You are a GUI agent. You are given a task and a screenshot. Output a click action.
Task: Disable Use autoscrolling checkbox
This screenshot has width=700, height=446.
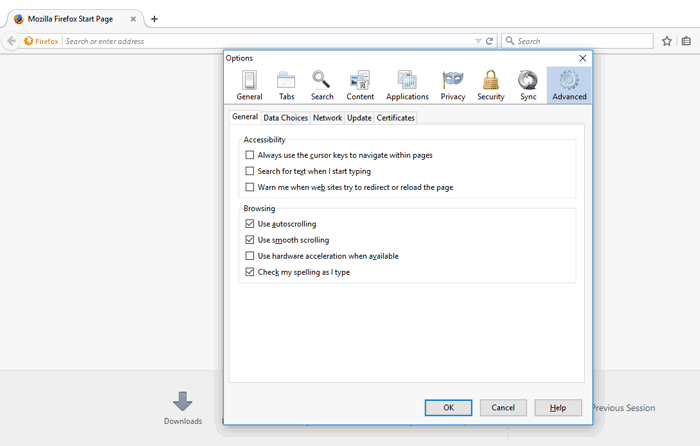(250, 224)
